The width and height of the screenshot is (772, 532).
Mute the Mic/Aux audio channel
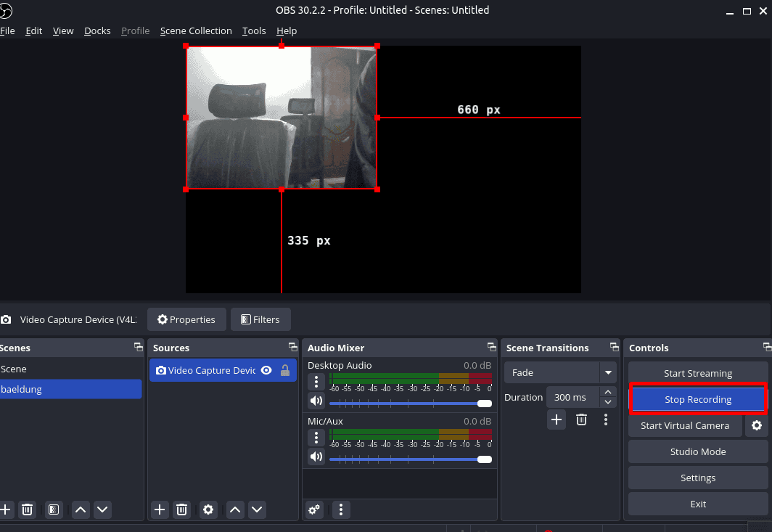[x=316, y=457]
